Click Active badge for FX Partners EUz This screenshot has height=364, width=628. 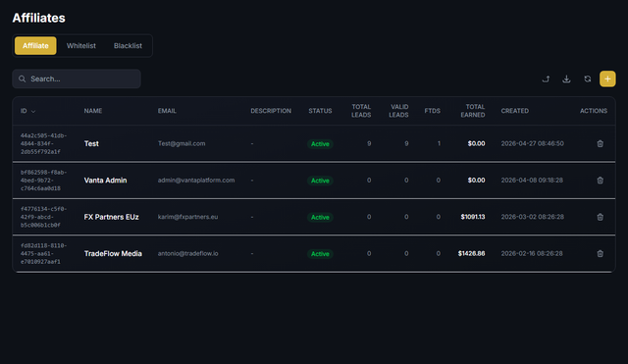320,217
